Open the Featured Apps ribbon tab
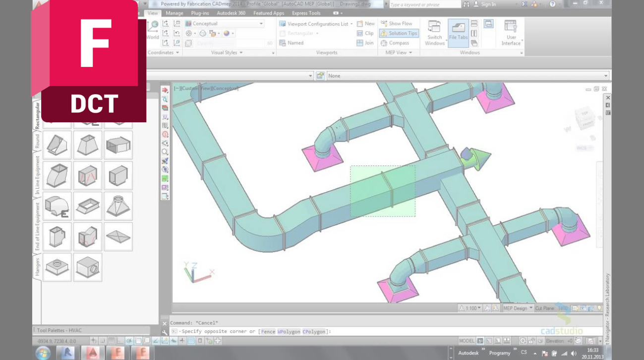644x360 pixels. pyautogui.click(x=269, y=13)
